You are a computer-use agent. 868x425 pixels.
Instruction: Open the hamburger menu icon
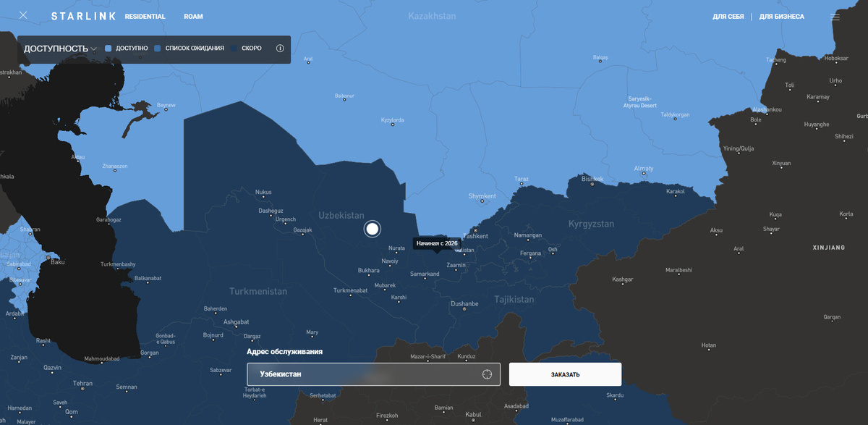[835, 16]
